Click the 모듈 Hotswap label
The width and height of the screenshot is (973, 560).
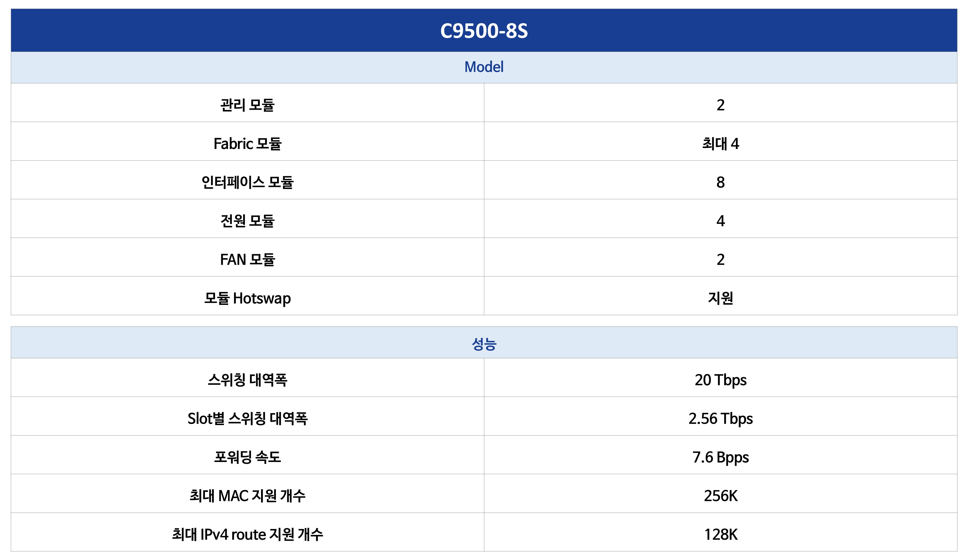click(x=247, y=298)
